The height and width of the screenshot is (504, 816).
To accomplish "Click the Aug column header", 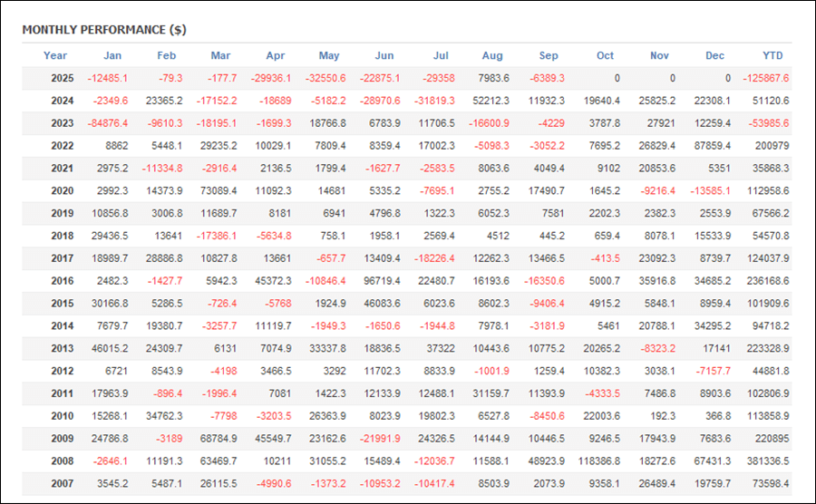I will pyautogui.click(x=493, y=56).
